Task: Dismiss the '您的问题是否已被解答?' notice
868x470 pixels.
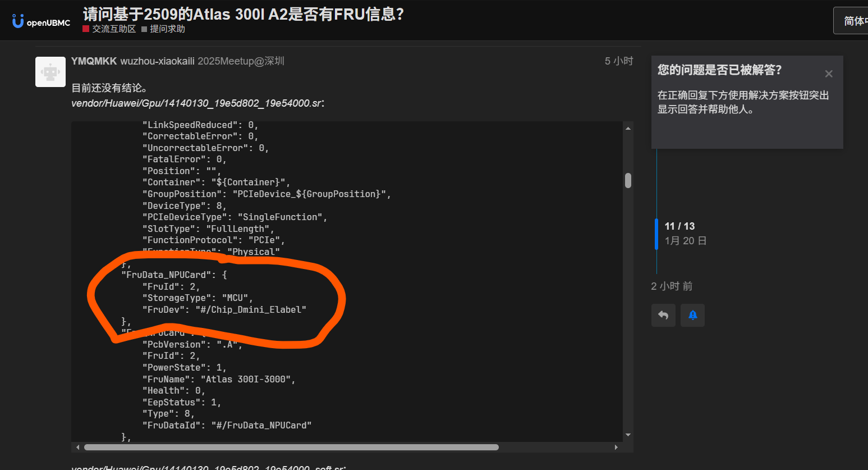Action: point(829,74)
